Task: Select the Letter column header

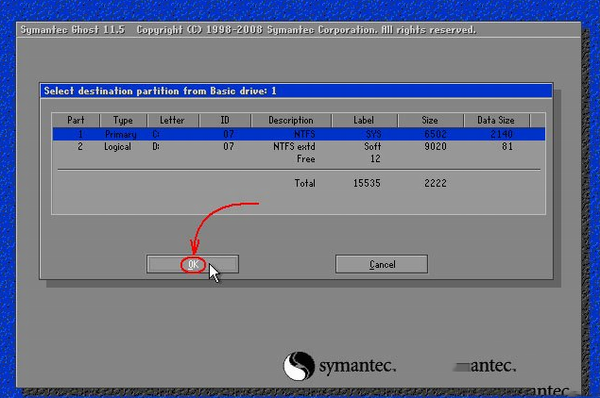Action: (172, 120)
